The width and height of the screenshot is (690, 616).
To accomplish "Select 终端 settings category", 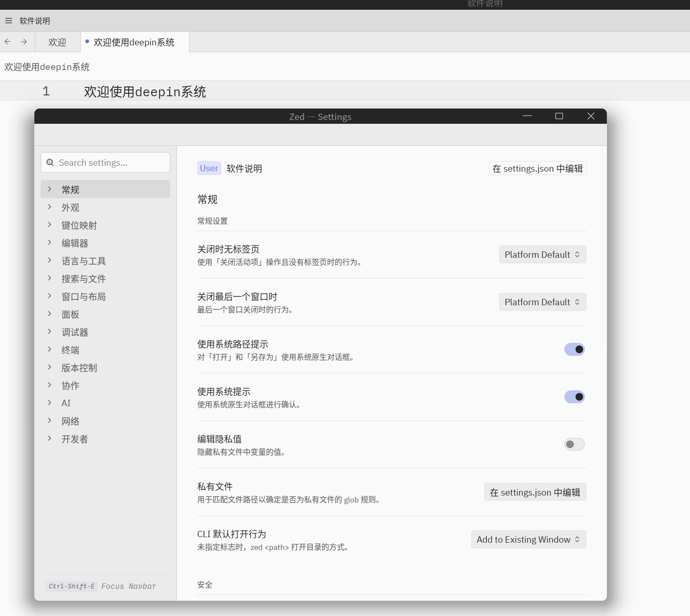I will [105, 350].
